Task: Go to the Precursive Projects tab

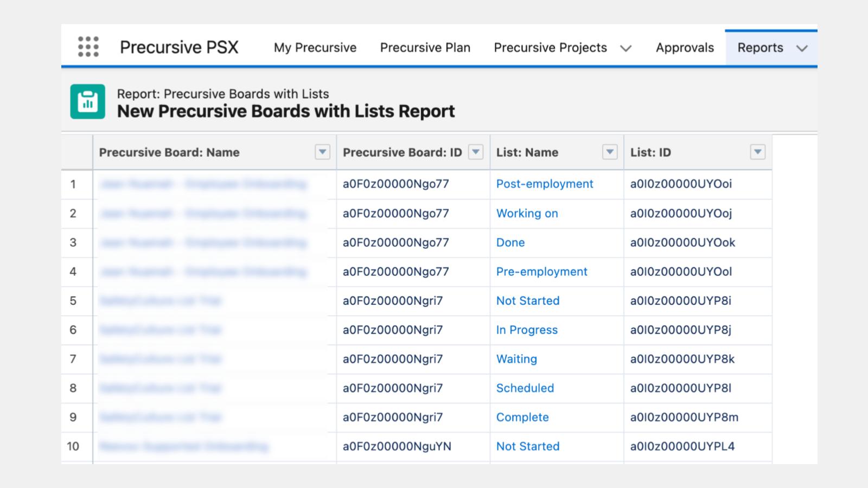Action: coord(550,48)
